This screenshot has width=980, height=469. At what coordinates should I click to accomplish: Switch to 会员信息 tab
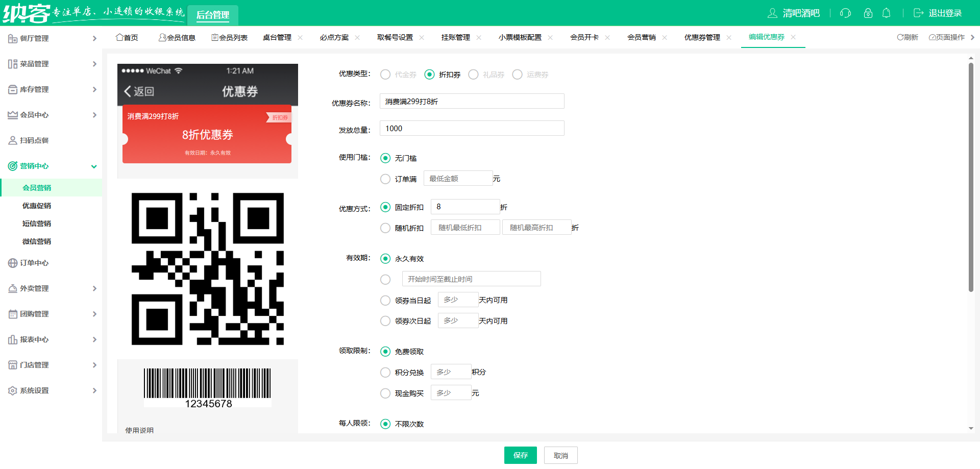pyautogui.click(x=177, y=37)
